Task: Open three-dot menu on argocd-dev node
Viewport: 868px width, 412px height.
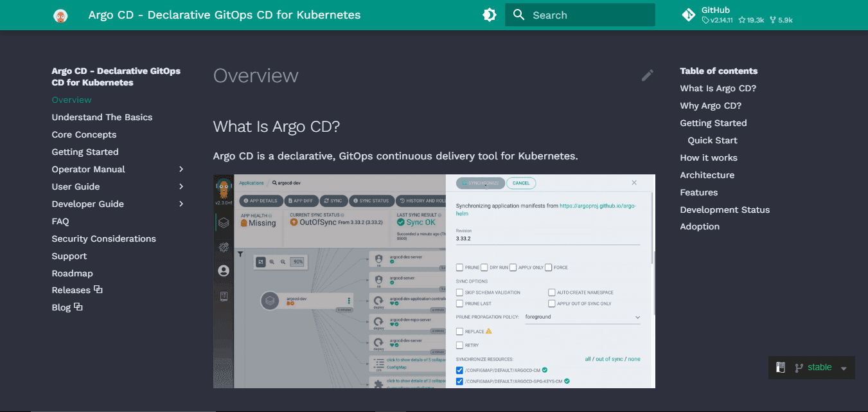Action: [x=350, y=300]
